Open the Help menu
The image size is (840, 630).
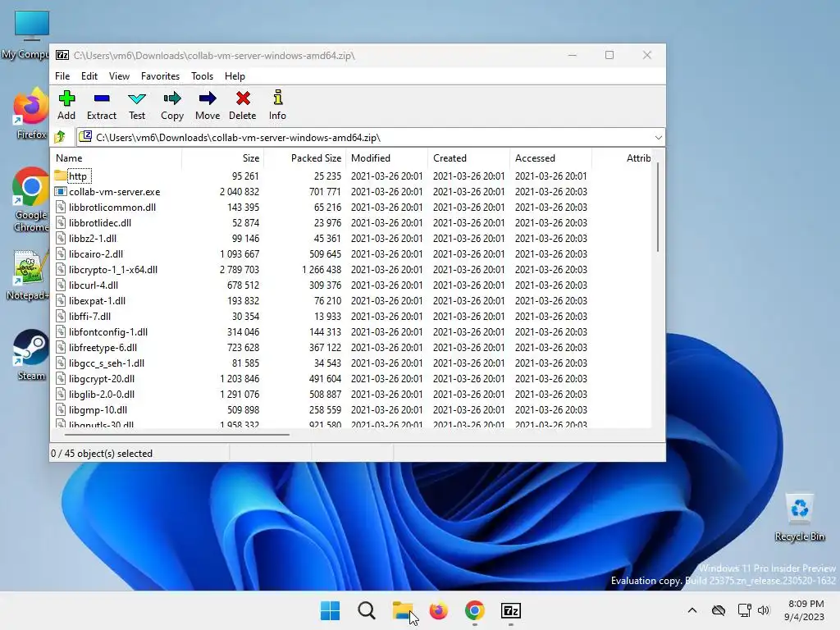pyautogui.click(x=235, y=76)
